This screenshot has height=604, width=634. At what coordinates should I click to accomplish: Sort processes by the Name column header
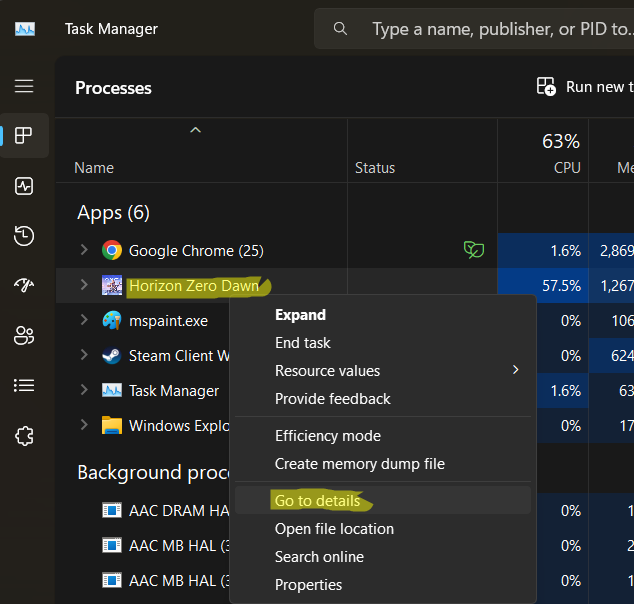coord(94,168)
